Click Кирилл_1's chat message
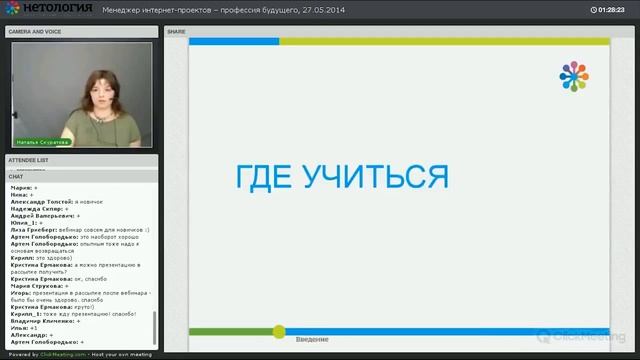The width and height of the screenshot is (640, 360). click(73, 314)
